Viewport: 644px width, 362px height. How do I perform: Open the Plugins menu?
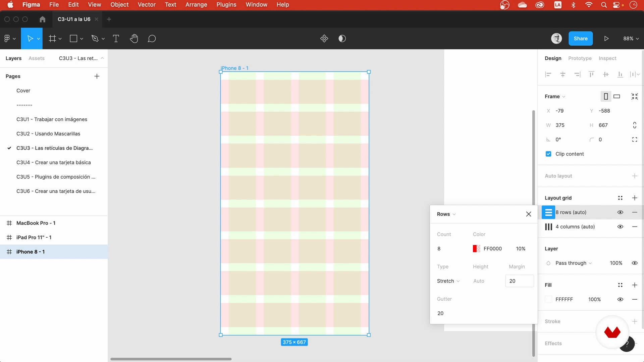(226, 5)
